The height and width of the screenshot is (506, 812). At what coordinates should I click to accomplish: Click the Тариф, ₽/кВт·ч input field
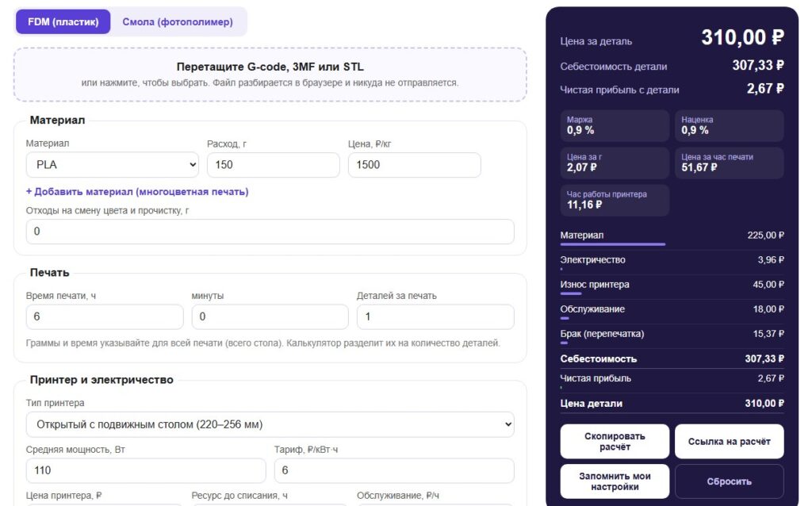[394, 470]
